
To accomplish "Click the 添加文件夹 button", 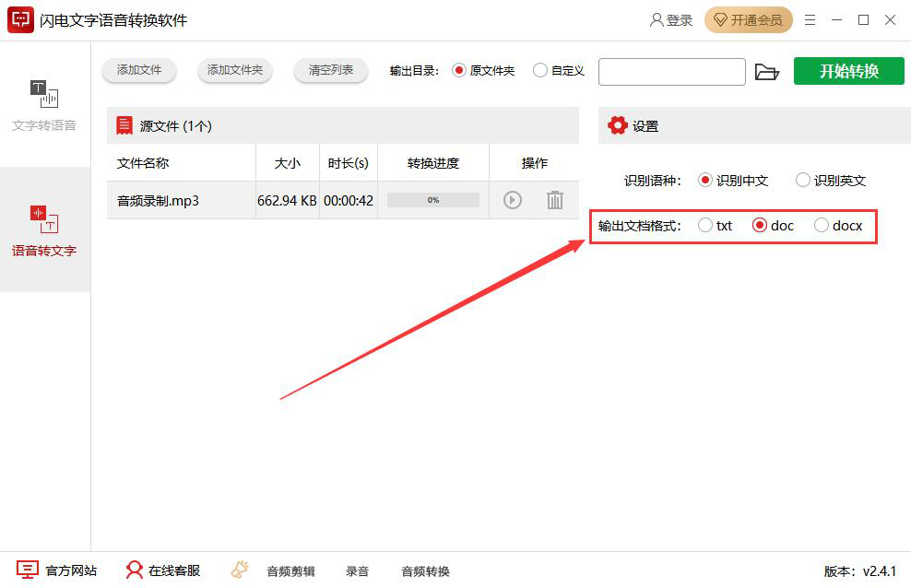I will coord(235,70).
